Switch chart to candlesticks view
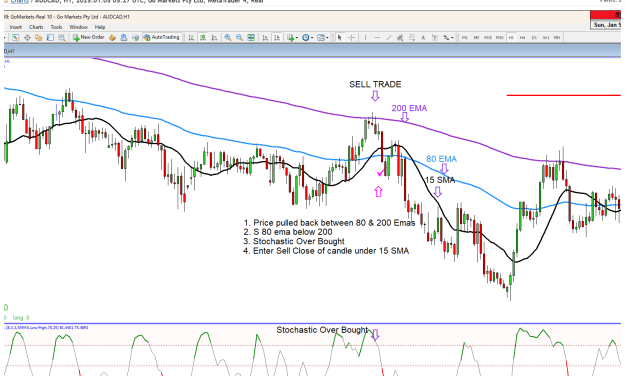 (x=203, y=37)
